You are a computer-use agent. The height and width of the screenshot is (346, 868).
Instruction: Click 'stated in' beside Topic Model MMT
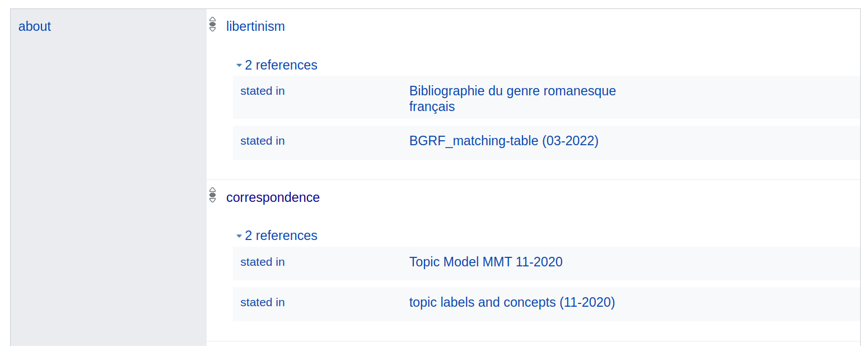tap(263, 262)
